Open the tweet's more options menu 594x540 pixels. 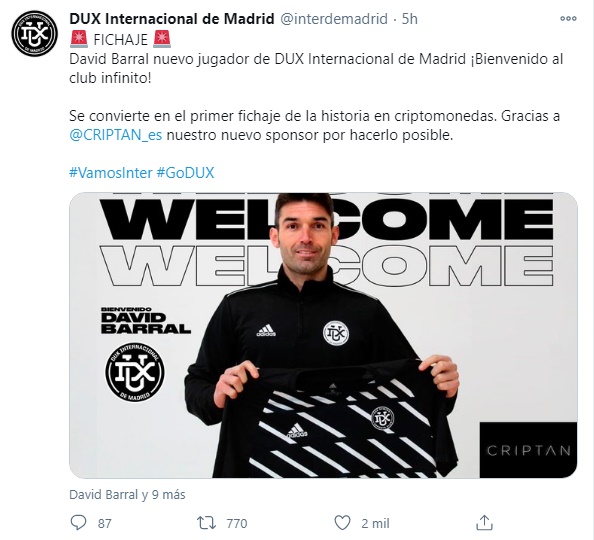click(568, 19)
